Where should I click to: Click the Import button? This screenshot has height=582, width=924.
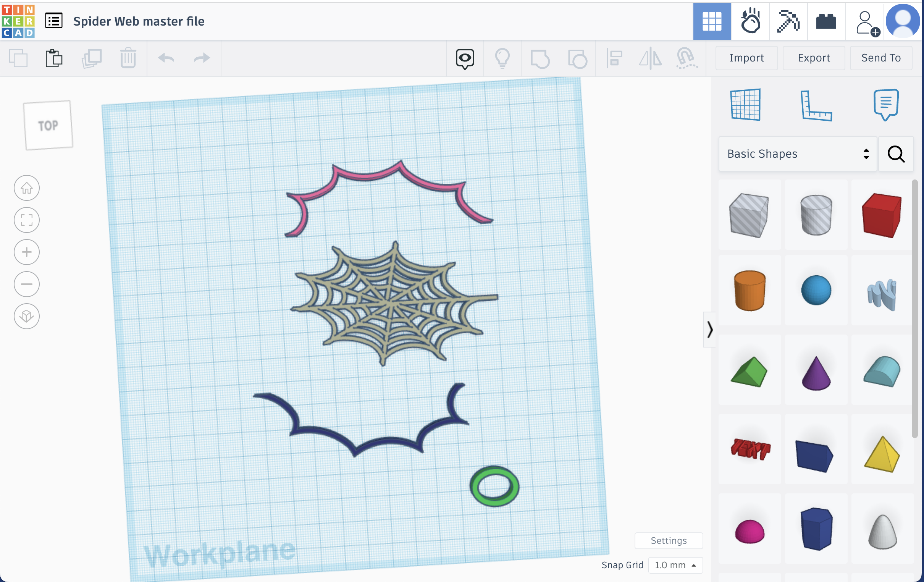pyautogui.click(x=746, y=58)
